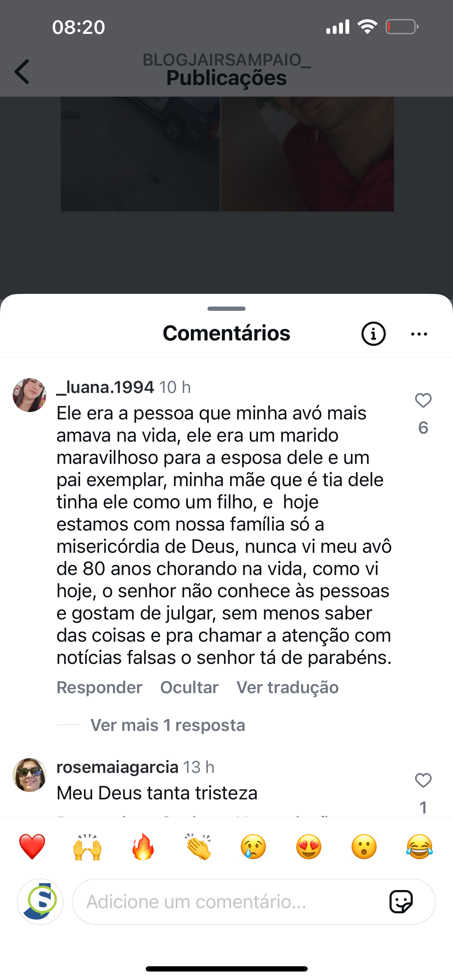Grab the comments sheet drag handle

click(226, 309)
